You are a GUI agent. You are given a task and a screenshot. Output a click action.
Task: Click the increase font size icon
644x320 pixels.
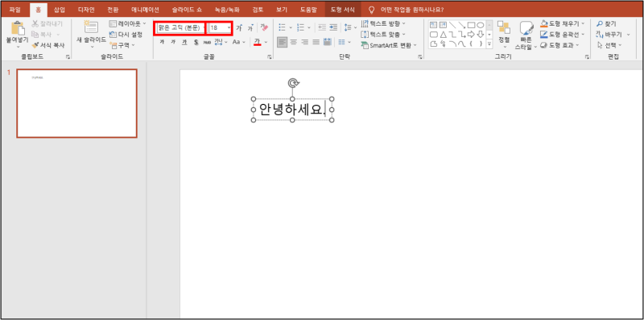point(238,28)
